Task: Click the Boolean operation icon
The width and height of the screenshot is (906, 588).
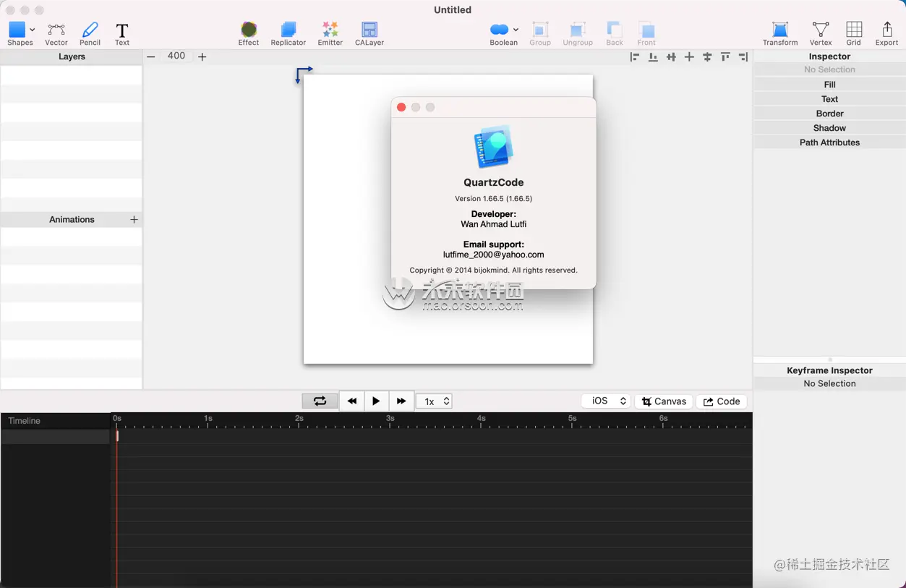Action: point(499,30)
